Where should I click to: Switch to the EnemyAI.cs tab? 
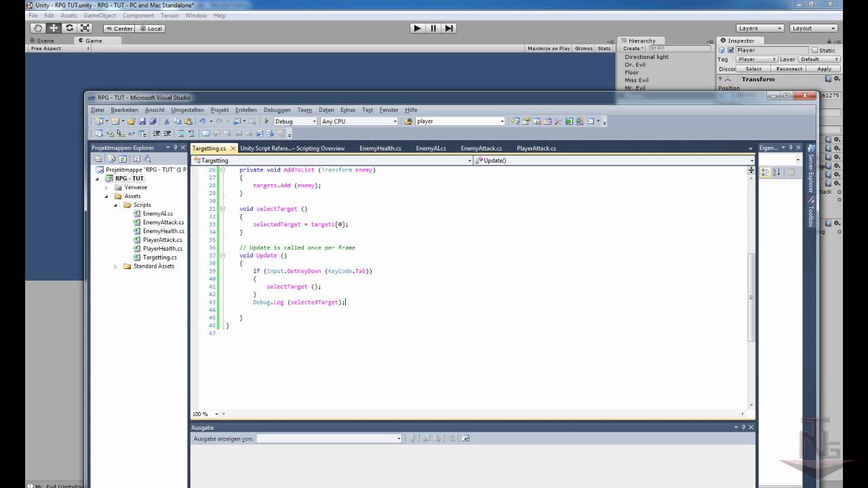[431, 148]
